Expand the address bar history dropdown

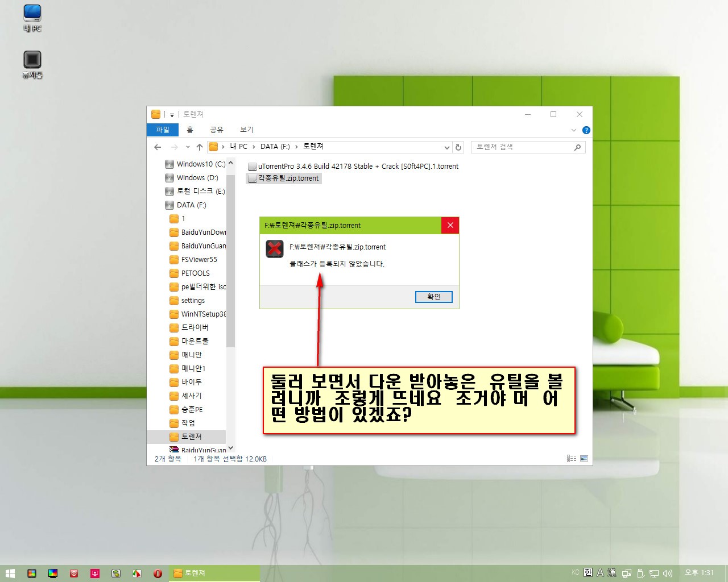pyautogui.click(x=446, y=147)
